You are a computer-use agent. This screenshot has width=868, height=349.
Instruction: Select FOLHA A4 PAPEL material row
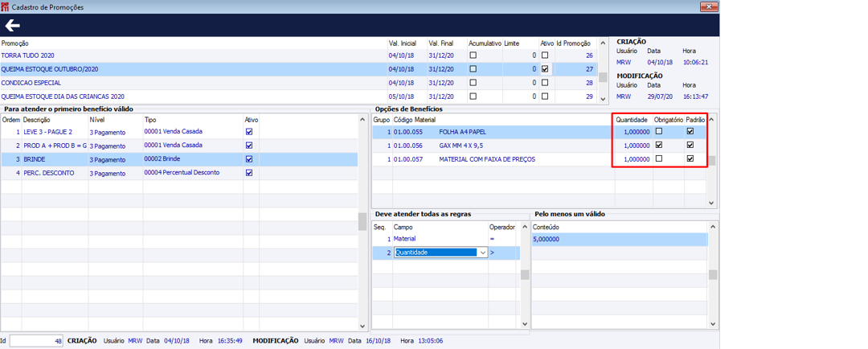coord(540,132)
